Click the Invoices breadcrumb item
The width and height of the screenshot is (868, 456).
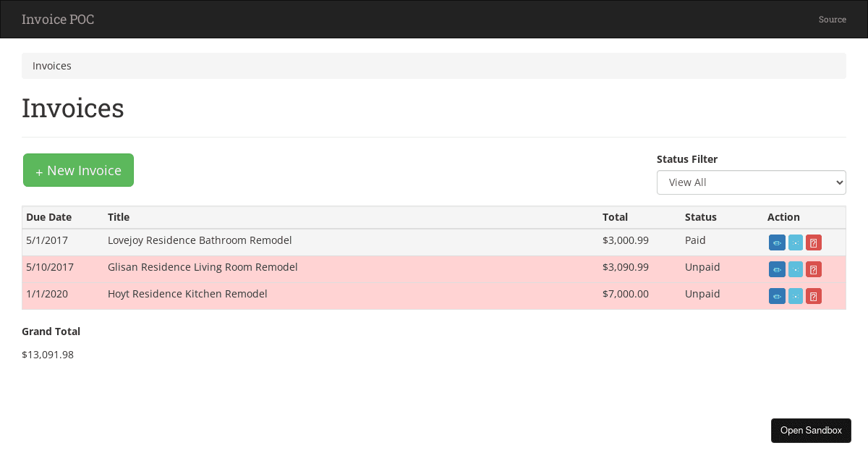click(51, 66)
